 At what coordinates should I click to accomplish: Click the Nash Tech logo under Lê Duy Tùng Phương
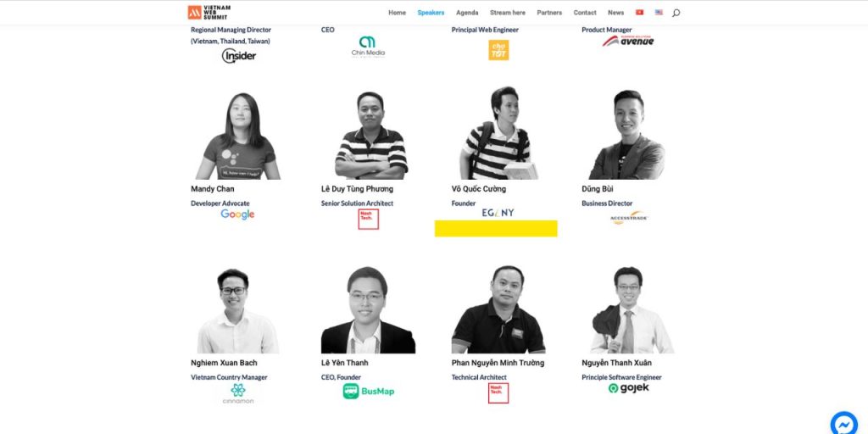pyautogui.click(x=368, y=220)
